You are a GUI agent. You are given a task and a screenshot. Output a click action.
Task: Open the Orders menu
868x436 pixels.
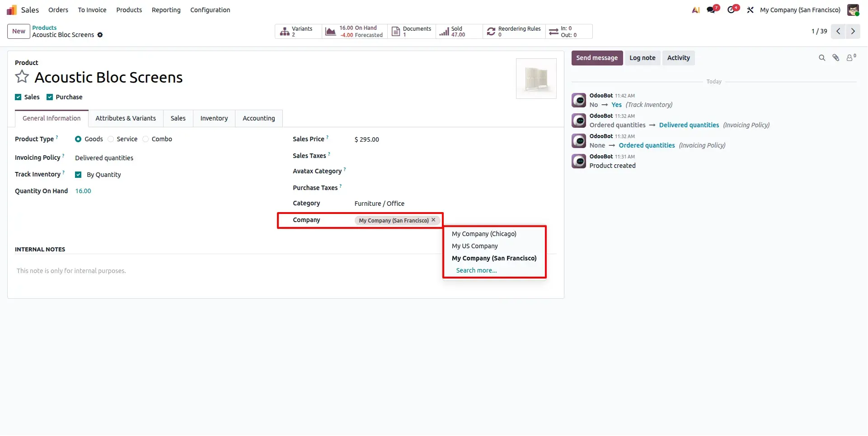(58, 10)
